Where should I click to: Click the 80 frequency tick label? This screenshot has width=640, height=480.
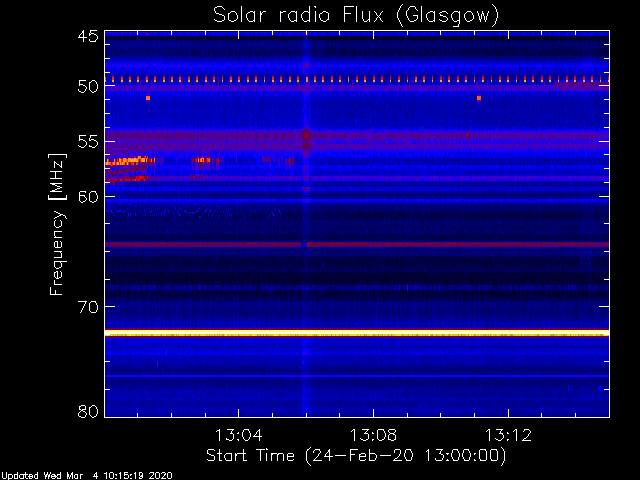(88, 411)
